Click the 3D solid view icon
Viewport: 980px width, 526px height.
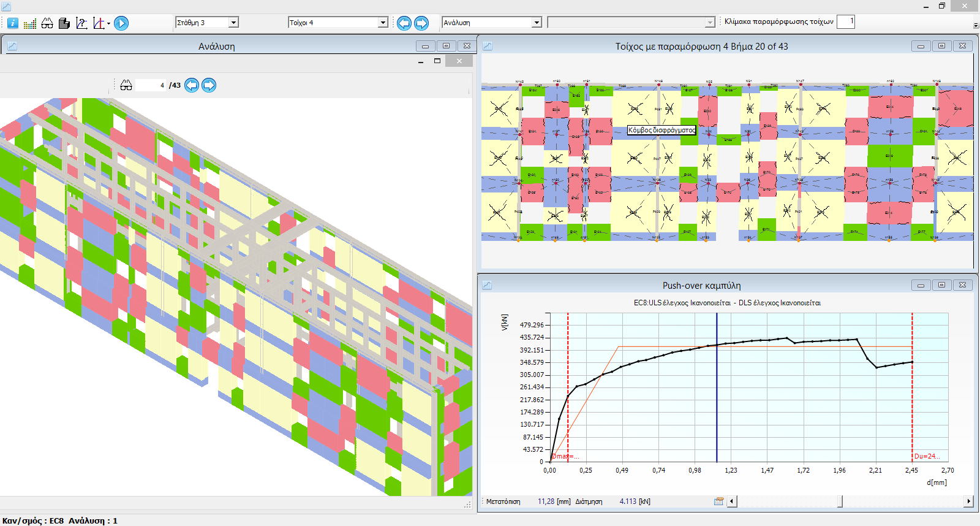point(64,23)
